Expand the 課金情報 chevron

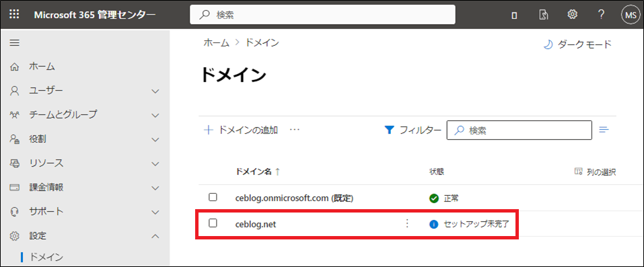(x=155, y=188)
